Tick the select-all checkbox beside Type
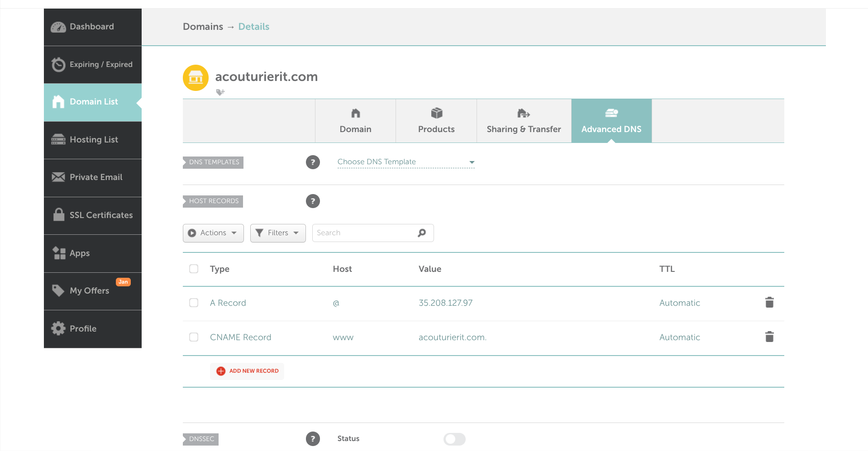 pyautogui.click(x=194, y=269)
